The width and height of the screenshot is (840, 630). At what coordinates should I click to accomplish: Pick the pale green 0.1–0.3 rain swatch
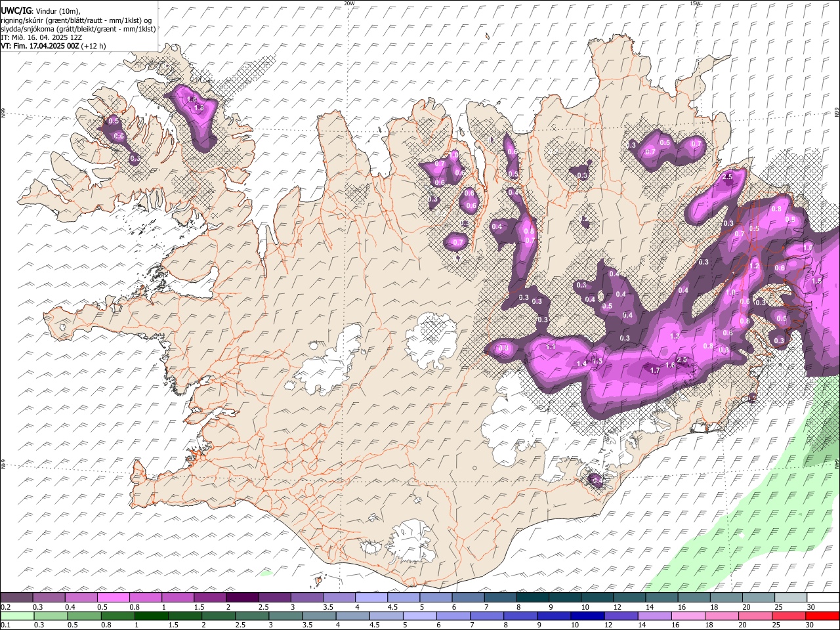pyautogui.click(x=17, y=616)
